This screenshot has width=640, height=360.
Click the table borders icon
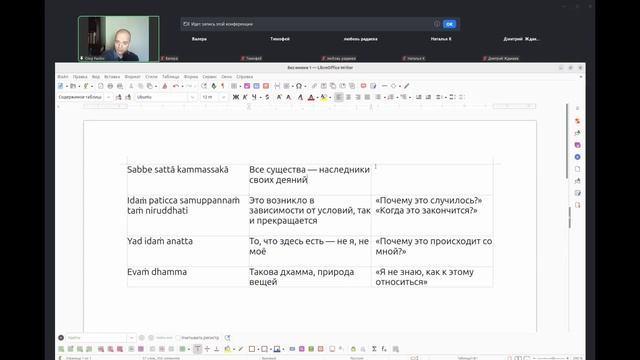coord(252,349)
